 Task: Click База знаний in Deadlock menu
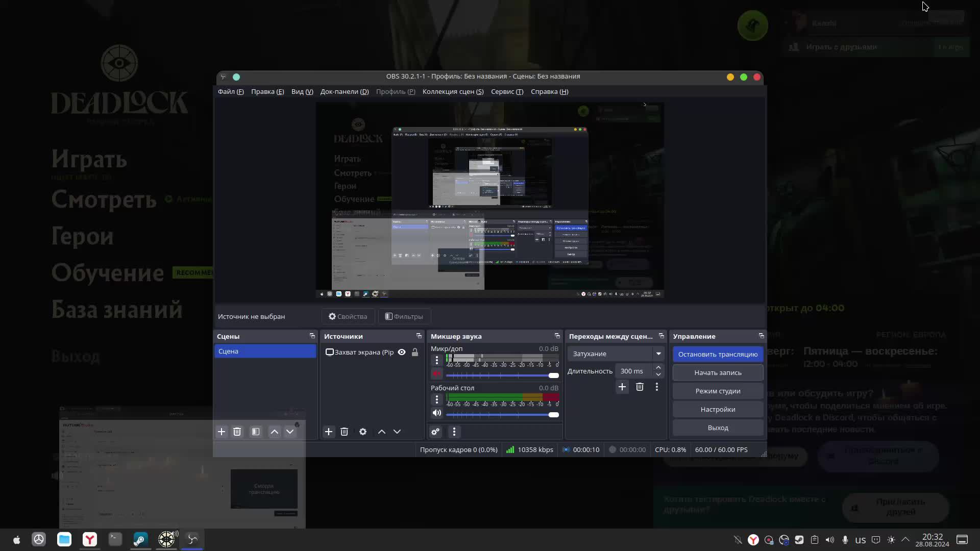point(117,309)
